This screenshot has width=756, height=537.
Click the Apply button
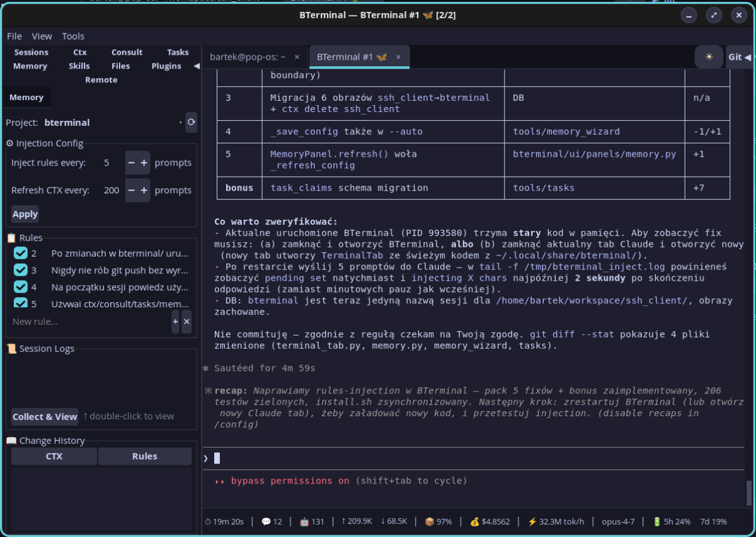tap(25, 214)
